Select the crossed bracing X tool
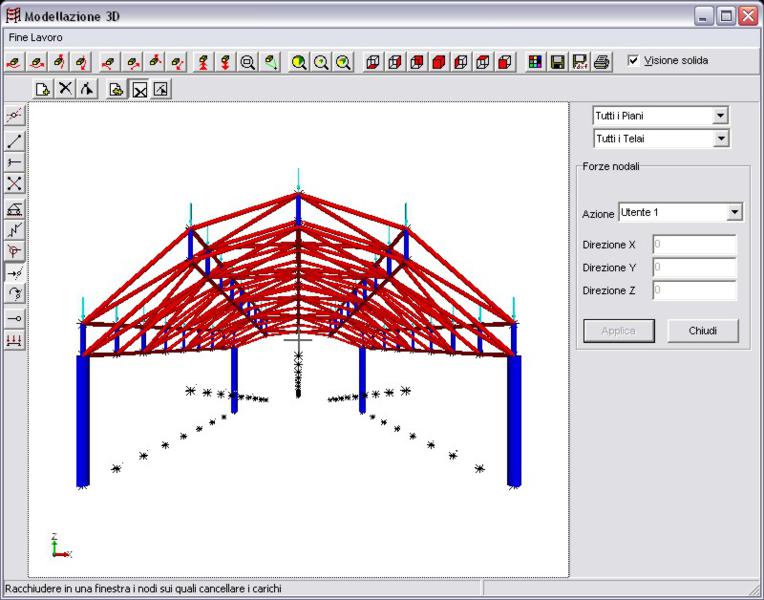The width and height of the screenshot is (764, 600). 15,184
